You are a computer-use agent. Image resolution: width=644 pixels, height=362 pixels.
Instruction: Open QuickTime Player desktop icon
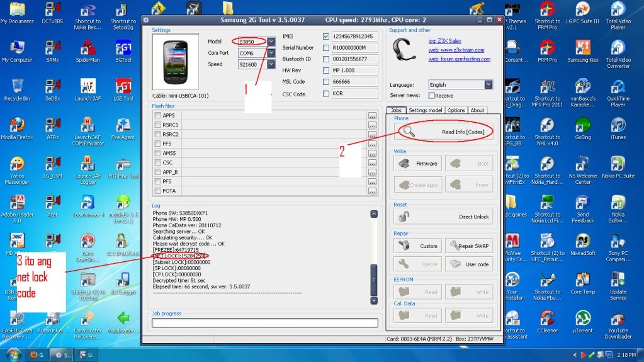(x=618, y=93)
